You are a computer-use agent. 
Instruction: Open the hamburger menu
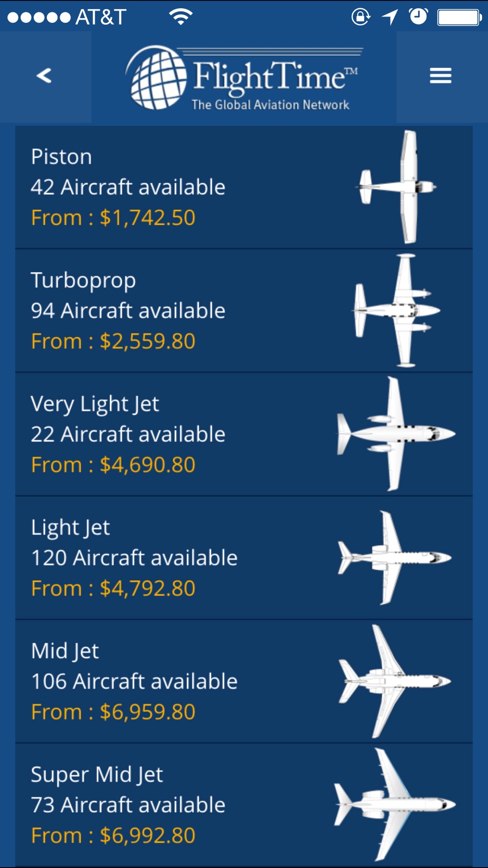point(440,76)
